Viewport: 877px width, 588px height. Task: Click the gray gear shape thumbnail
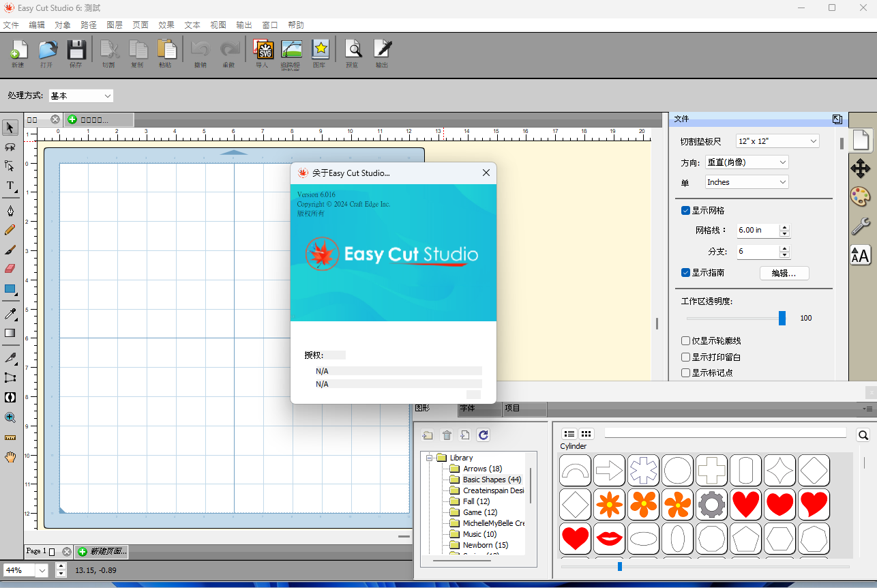pos(712,505)
